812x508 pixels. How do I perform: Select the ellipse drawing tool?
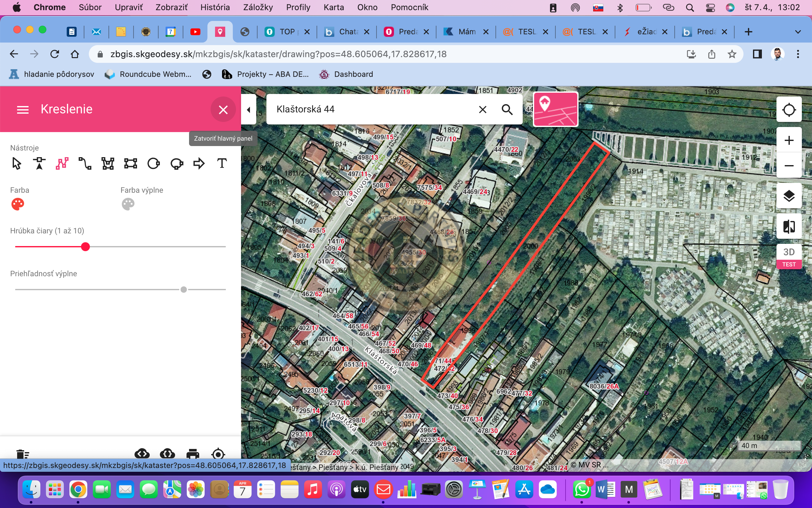click(x=176, y=164)
